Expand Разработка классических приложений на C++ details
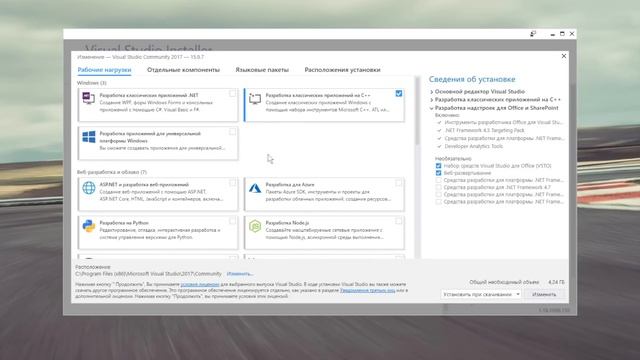Image resolution: width=640 pixels, height=360 pixels. [431, 100]
